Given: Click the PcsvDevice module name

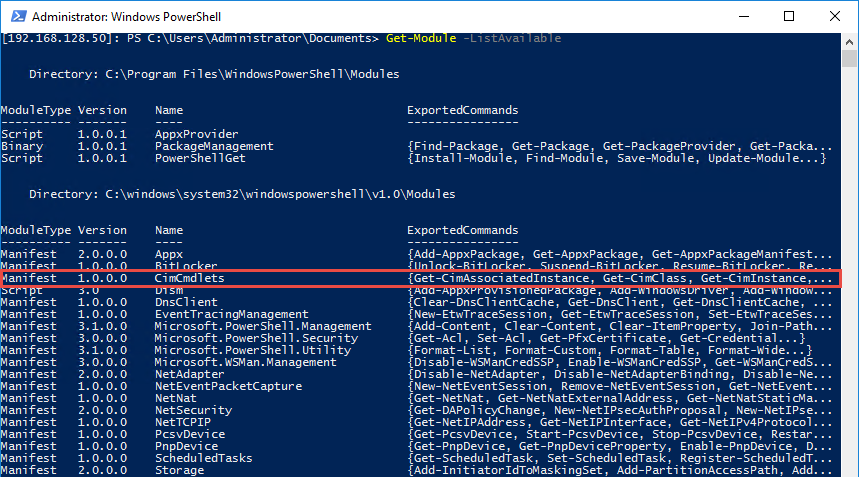Looking at the screenshot, I should click(190, 435).
